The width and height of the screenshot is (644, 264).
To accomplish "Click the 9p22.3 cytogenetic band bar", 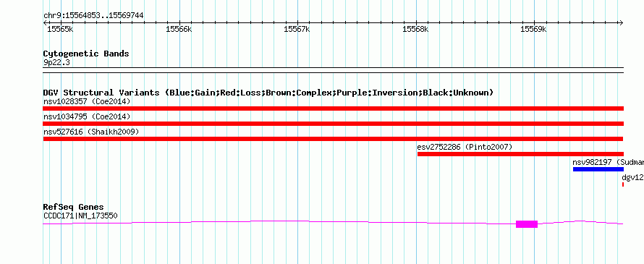I will point(333,70).
